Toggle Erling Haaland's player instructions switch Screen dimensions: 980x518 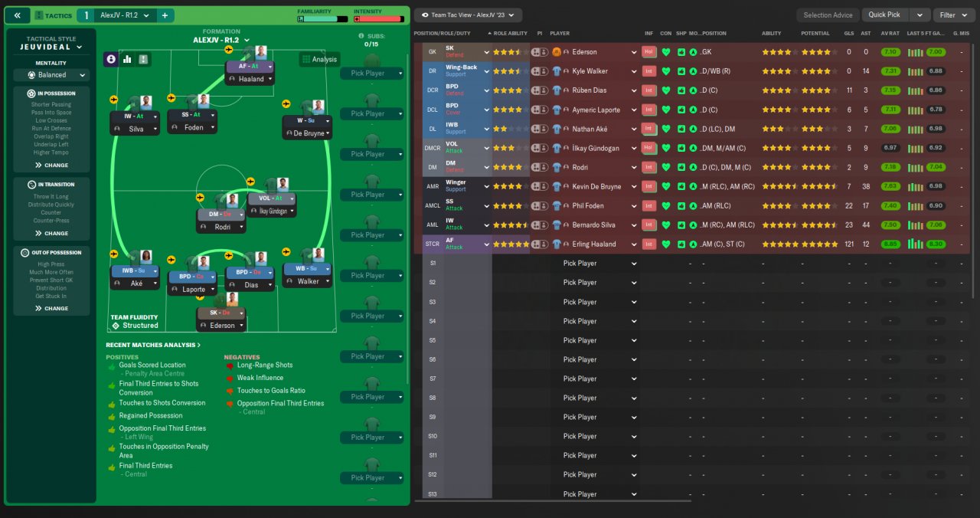click(541, 244)
